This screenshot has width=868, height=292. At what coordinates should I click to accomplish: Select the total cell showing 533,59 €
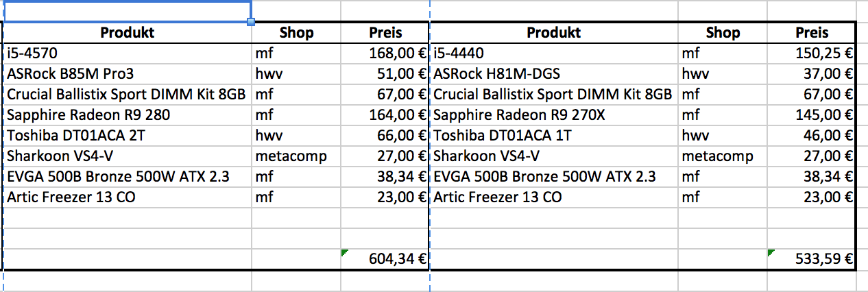pyautogui.click(x=811, y=259)
